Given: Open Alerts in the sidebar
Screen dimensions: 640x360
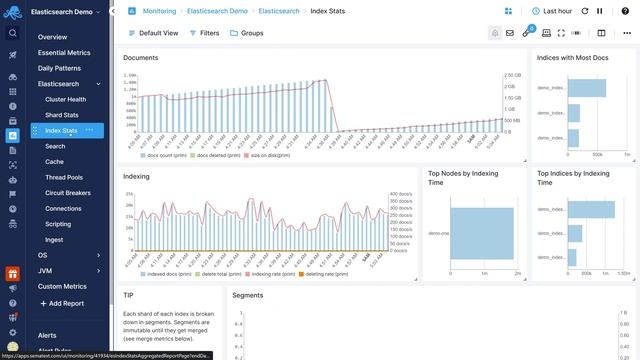Looking at the screenshot, I should click(47, 335).
